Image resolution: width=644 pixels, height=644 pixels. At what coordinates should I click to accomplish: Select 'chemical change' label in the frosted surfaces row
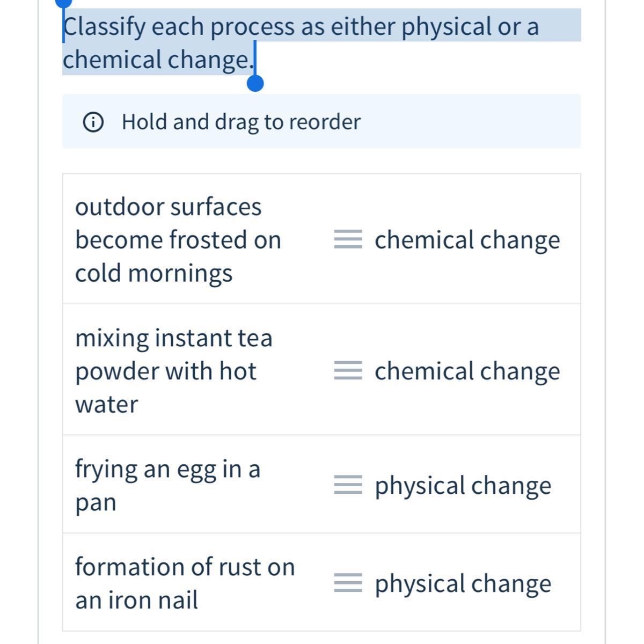coord(467,239)
